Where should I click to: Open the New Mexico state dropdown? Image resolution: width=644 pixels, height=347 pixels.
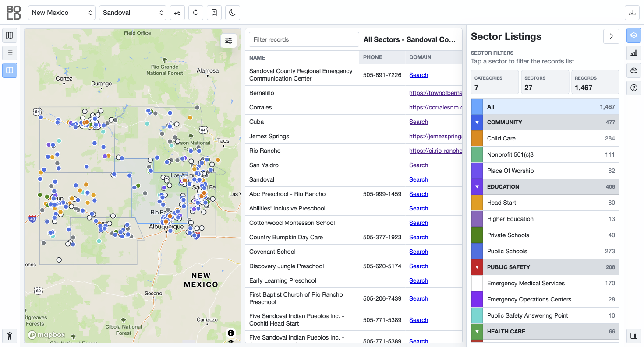pos(62,13)
